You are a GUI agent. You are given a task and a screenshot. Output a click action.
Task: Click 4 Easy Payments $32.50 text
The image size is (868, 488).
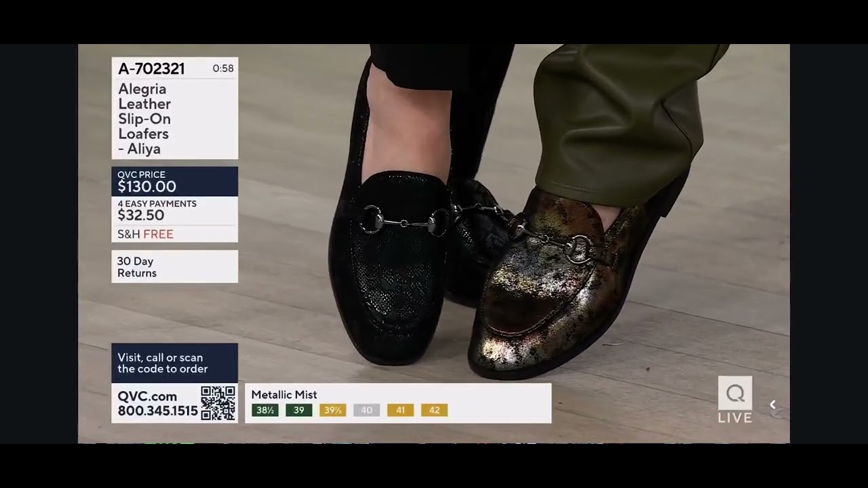(x=157, y=210)
